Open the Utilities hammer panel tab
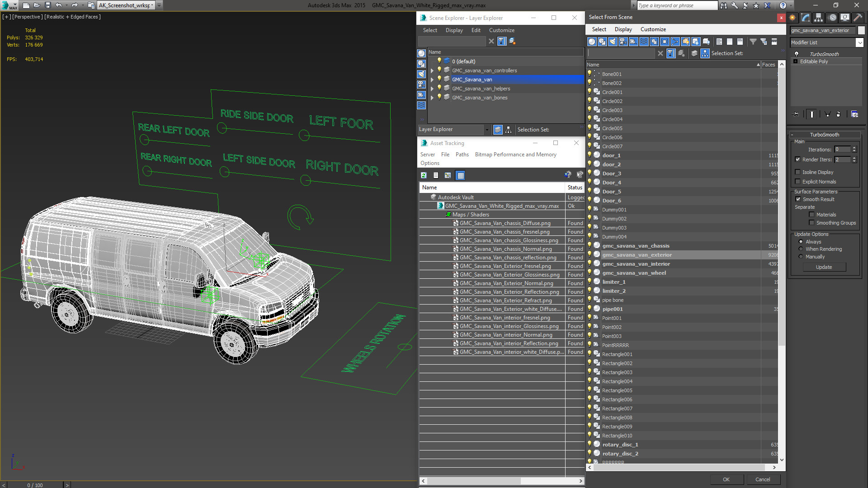This screenshot has width=868, height=488. pos(858,18)
